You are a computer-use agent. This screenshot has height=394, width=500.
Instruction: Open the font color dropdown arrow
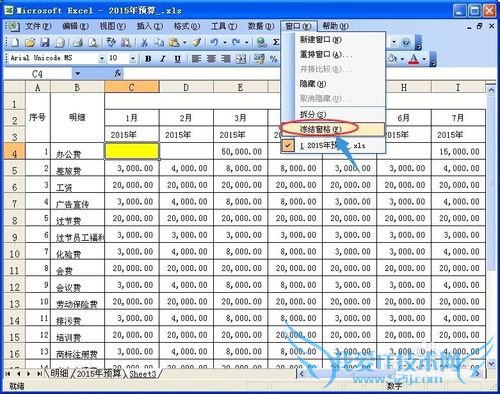coord(424,59)
